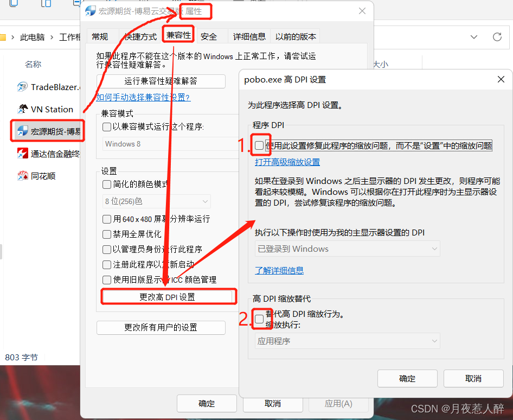The width and height of the screenshot is (513, 420).
Task: Select the VN Station shortcut icon
Action: click(x=23, y=109)
